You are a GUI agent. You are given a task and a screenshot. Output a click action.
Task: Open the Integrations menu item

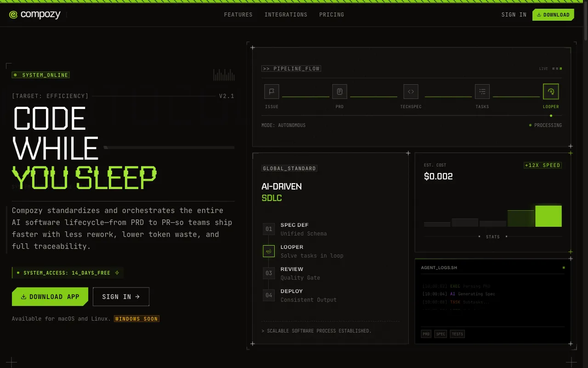286,15
